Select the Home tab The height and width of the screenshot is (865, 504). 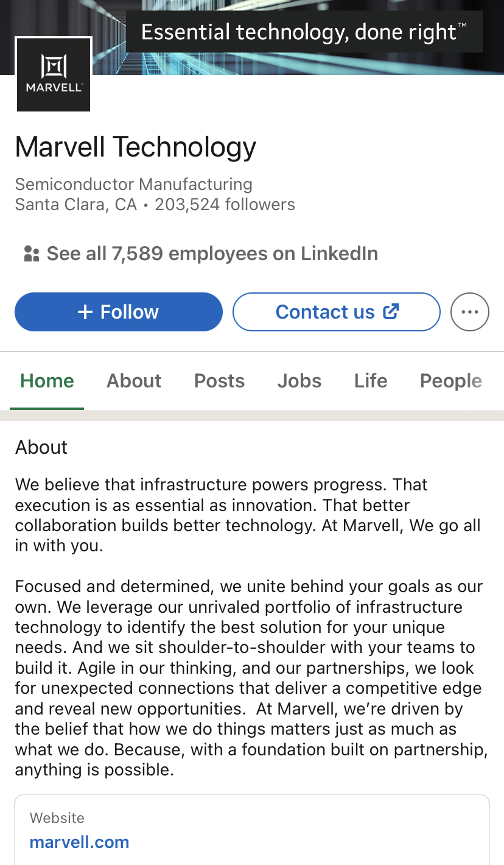(x=47, y=381)
